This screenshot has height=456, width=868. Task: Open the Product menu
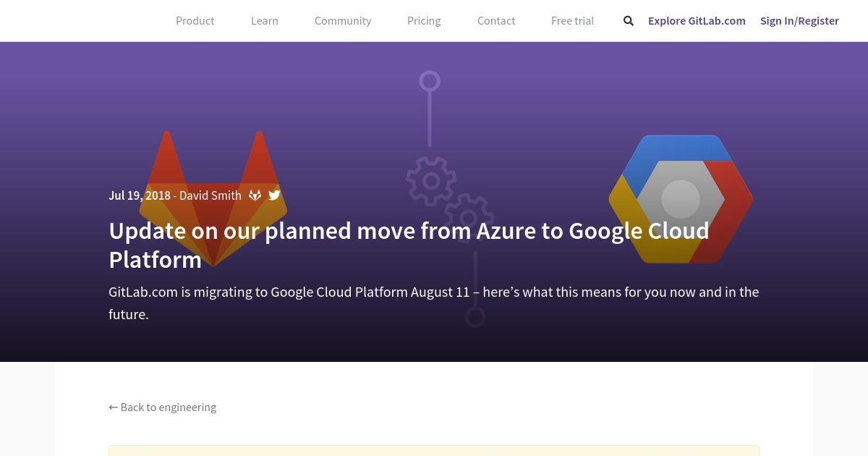[195, 21]
